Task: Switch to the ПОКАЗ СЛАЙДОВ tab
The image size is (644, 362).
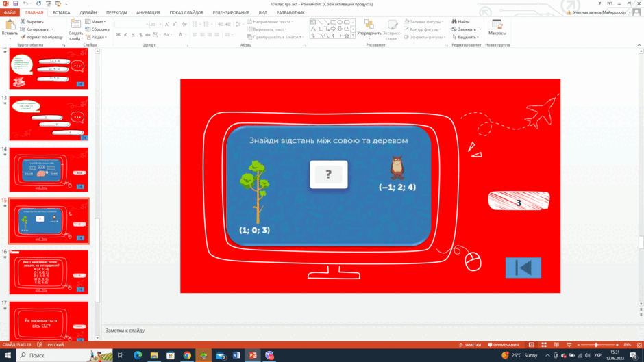Action: coord(186,12)
